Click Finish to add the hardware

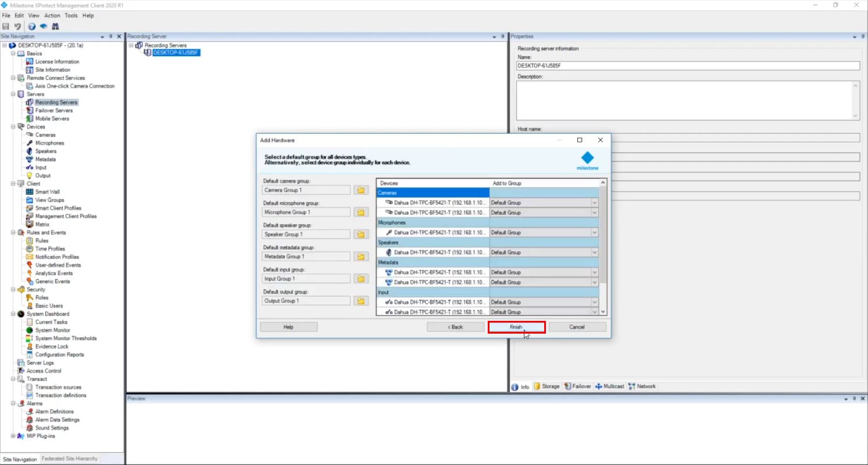point(516,327)
